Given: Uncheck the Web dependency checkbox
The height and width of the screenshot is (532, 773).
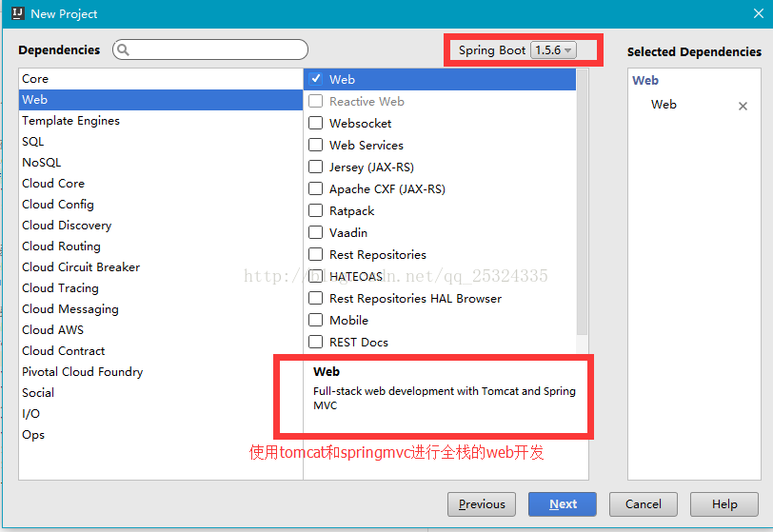Looking at the screenshot, I should click(x=315, y=79).
